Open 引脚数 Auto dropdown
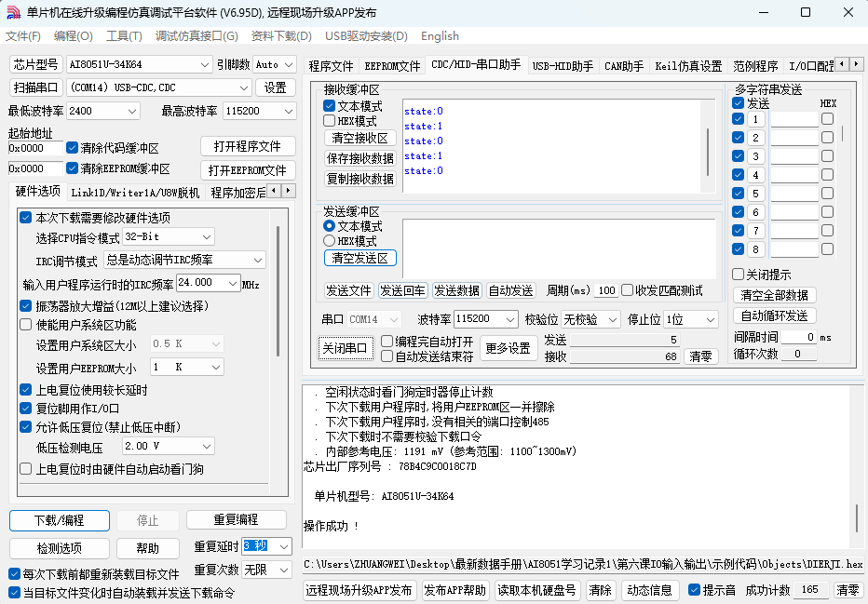This screenshot has height=604, width=868. pos(275,65)
